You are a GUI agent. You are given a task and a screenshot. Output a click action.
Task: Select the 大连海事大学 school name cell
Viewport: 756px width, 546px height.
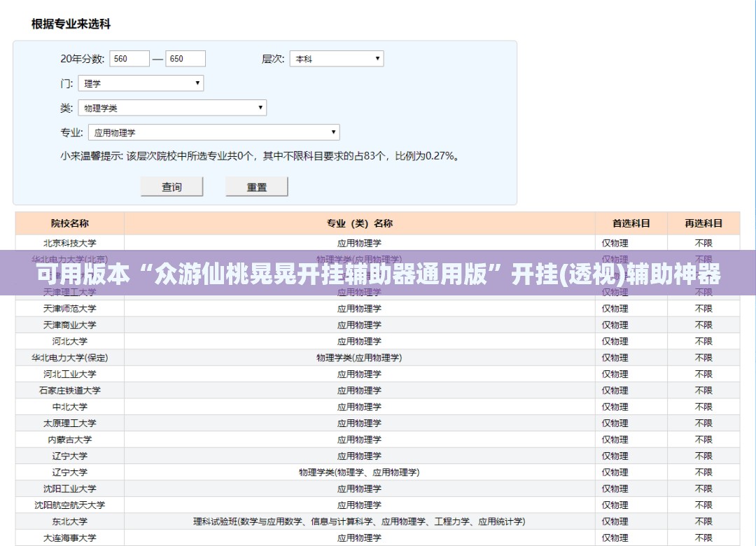tap(70, 538)
